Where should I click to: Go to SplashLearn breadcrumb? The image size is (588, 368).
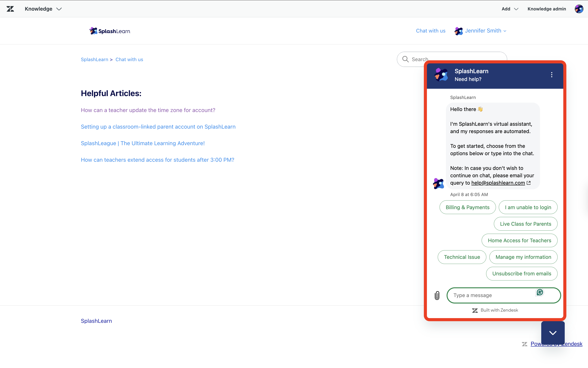(x=95, y=59)
